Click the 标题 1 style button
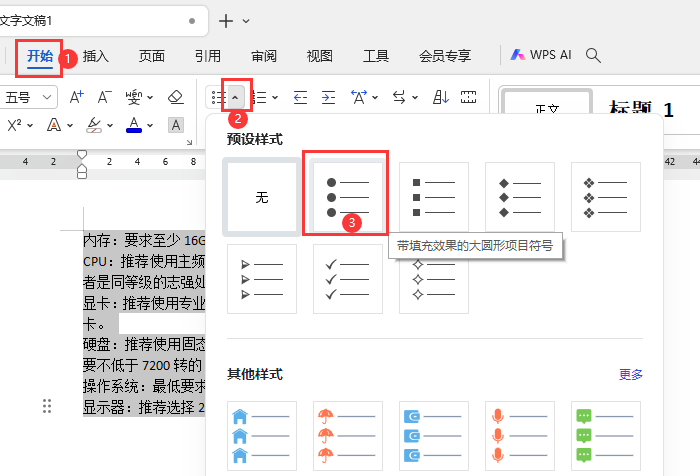Screen dimensions: 700x476 (641, 109)
